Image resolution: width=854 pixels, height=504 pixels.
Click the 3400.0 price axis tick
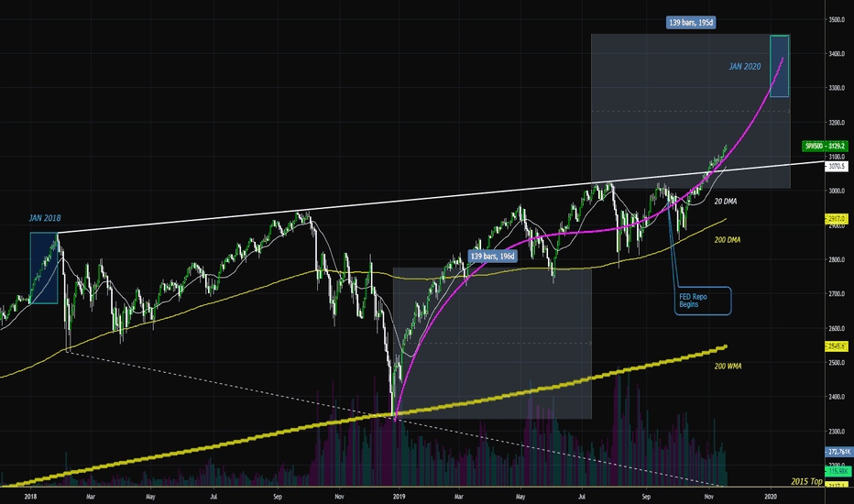point(837,54)
